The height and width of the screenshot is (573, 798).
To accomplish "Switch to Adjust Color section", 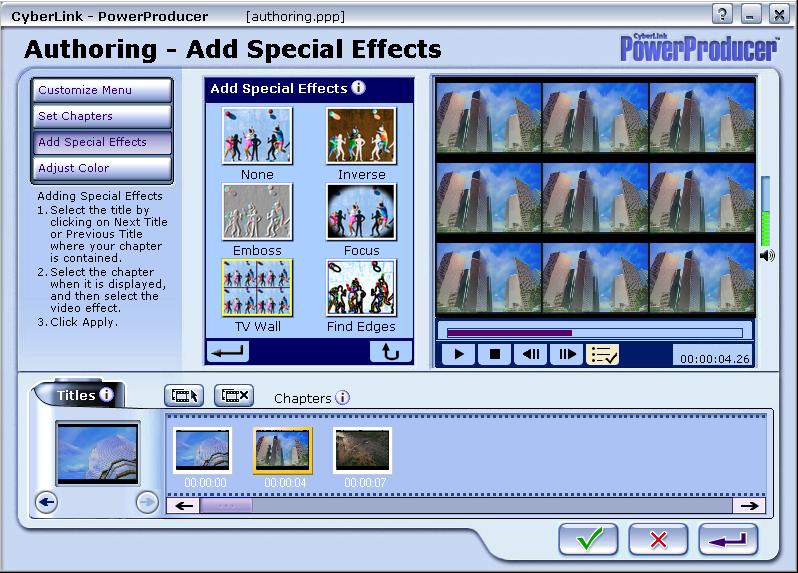I will tap(101, 168).
